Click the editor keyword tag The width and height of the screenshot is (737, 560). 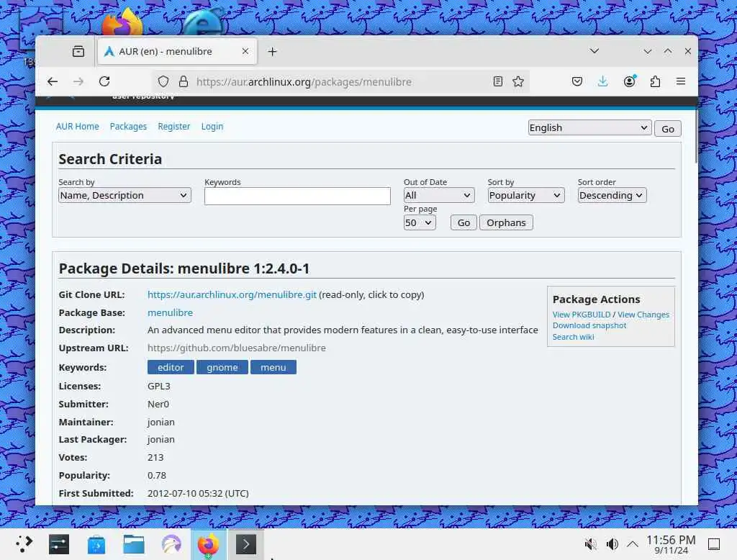(171, 367)
